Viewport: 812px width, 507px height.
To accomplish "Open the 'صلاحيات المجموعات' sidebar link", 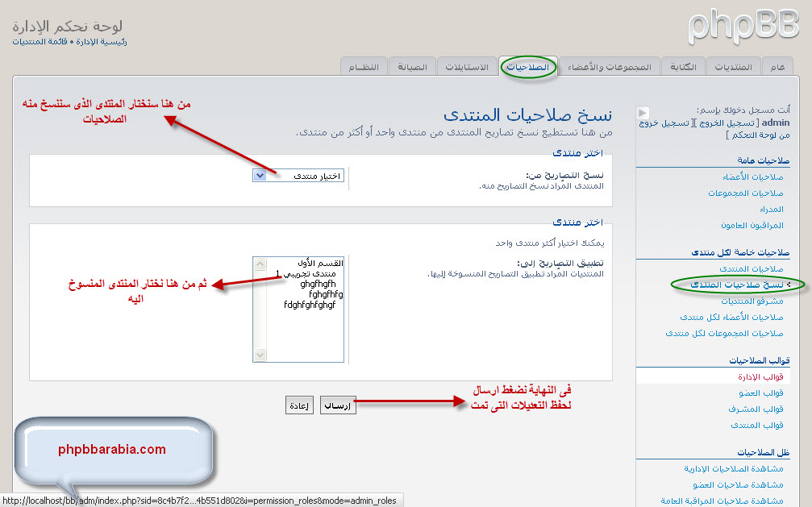I will click(x=745, y=193).
